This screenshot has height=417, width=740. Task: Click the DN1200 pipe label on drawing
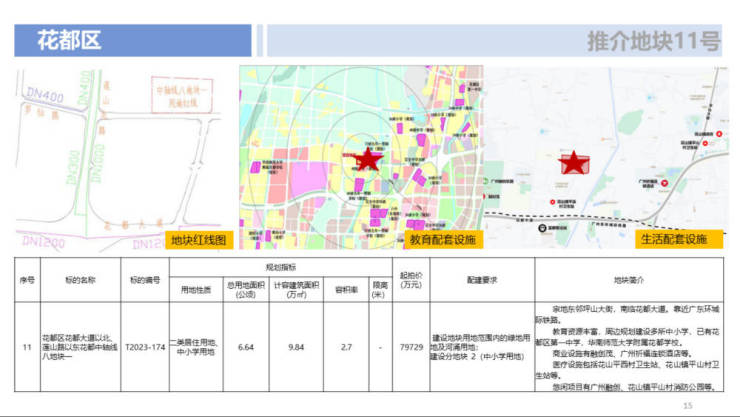40,242
